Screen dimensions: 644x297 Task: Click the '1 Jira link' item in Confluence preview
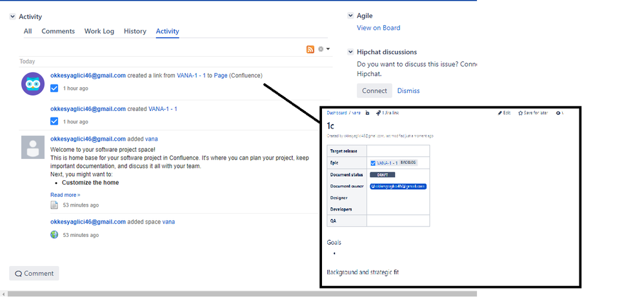[x=387, y=113]
